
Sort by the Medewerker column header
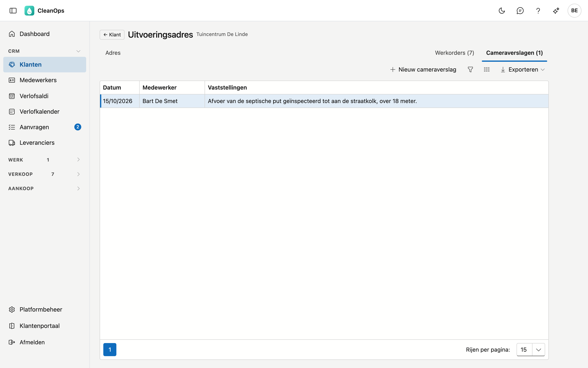pos(172,88)
